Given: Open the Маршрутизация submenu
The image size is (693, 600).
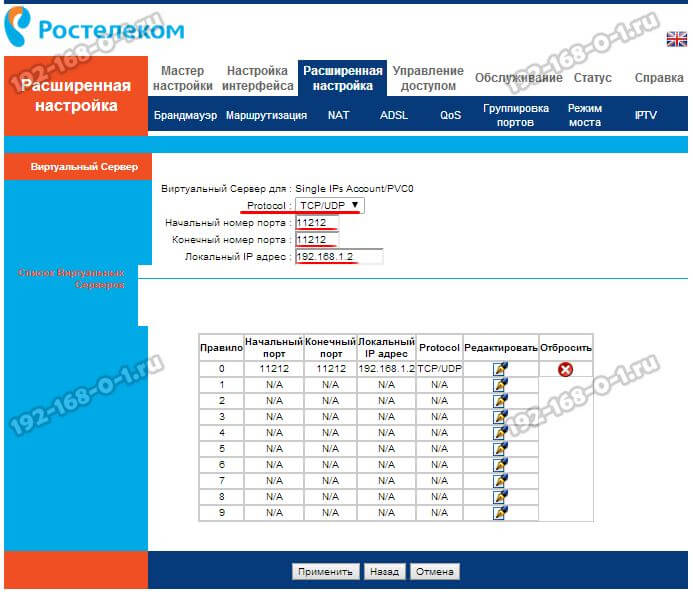Looking at the screenshot, I should [266, 115].
